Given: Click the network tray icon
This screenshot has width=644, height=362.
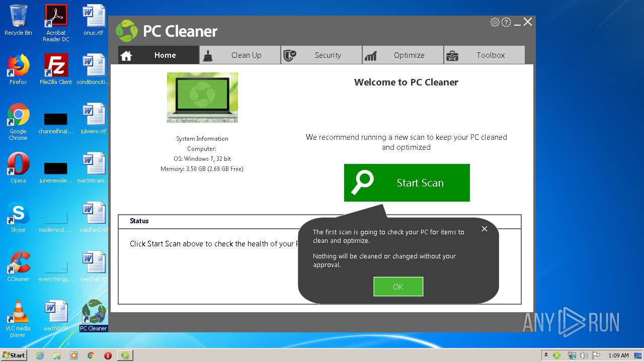Looking at the screenshot, I should [572, 355].
